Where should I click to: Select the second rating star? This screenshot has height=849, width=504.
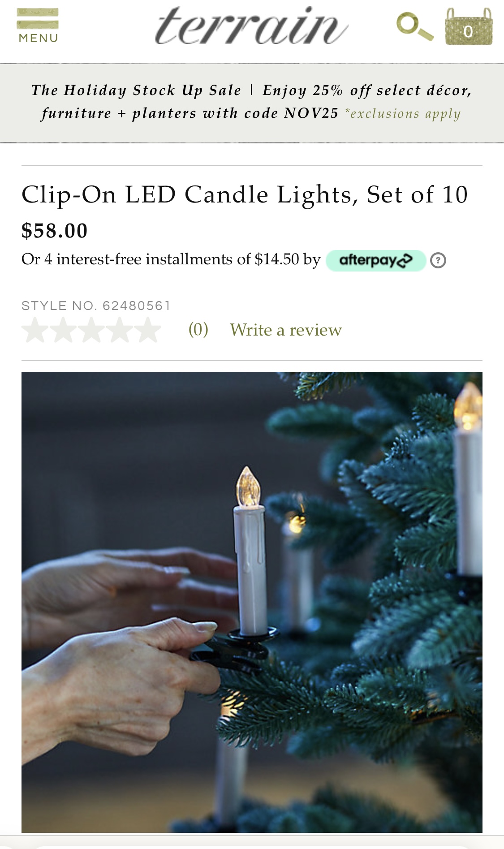pyautogui.click(x=63, y=330)
